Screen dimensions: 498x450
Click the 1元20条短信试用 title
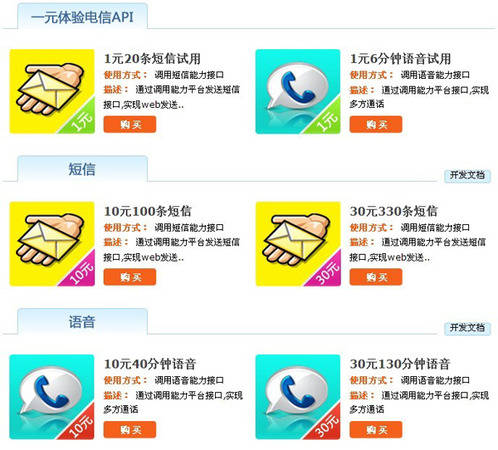(153, 59)
